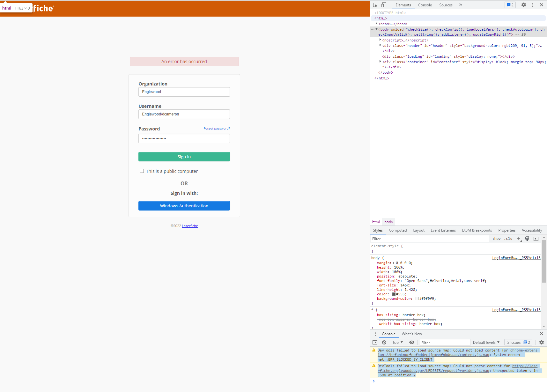Open console settings gear icon
Viewport: 547px width, 392px height.
pos(542,343)
